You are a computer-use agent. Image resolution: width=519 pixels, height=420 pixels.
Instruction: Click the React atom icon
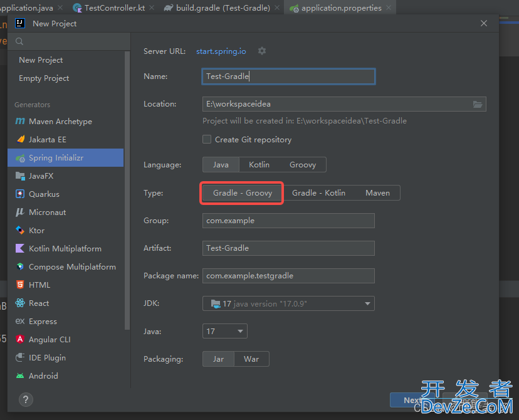20,303
